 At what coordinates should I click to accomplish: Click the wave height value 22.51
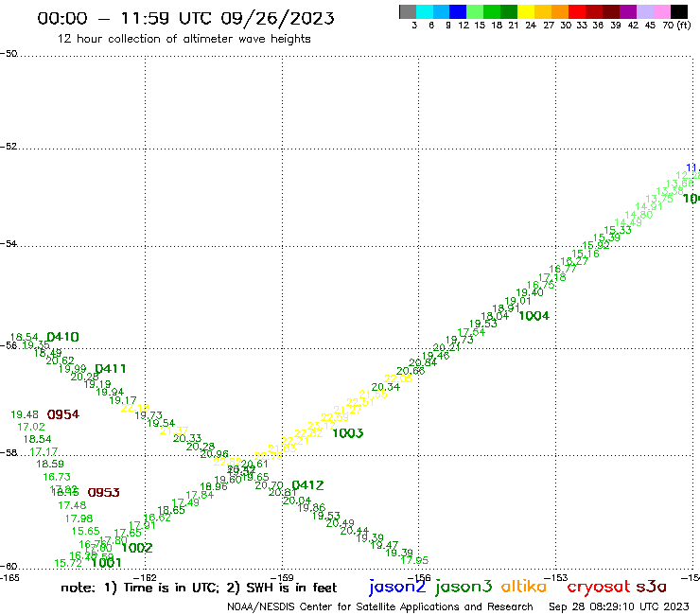coord(360,401)
